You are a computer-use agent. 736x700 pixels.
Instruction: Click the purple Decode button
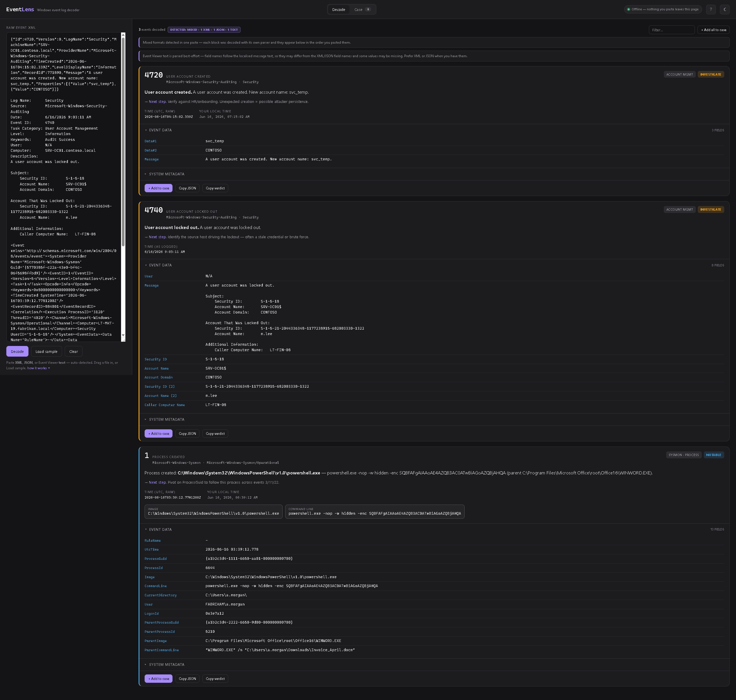tap(17, 351)
